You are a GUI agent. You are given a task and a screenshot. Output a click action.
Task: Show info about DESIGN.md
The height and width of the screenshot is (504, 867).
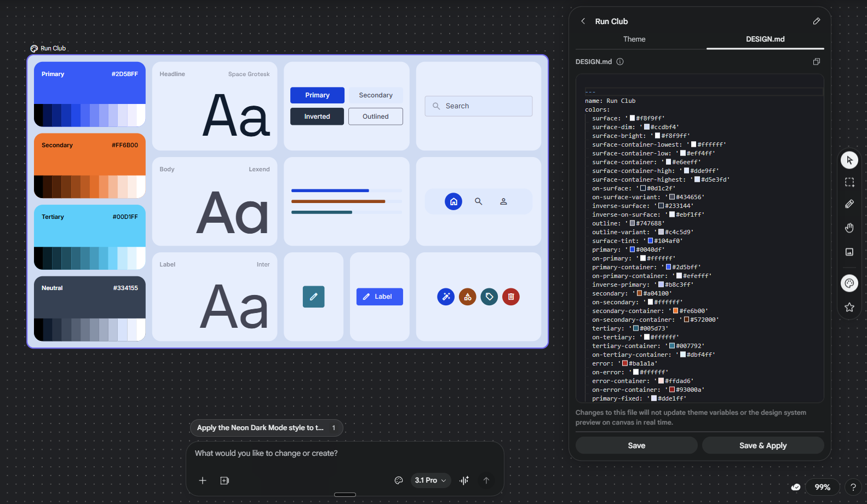tap(620, 62)
